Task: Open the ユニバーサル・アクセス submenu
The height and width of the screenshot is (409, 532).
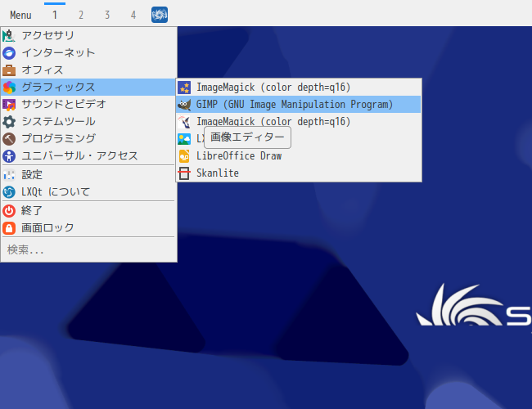Action: tap(88, 156)
